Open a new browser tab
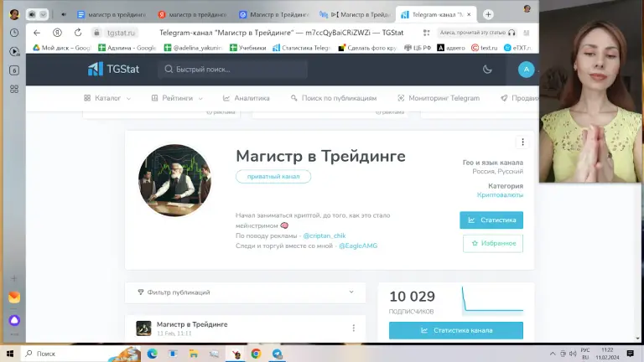This screenshot has width=644, height=362. (488, 14)
